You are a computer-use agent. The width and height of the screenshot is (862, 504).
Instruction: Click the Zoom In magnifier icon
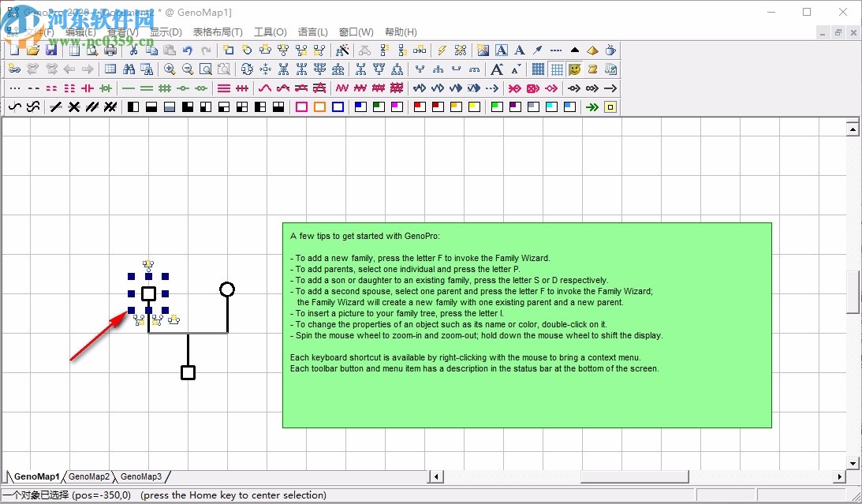point(170,69)
